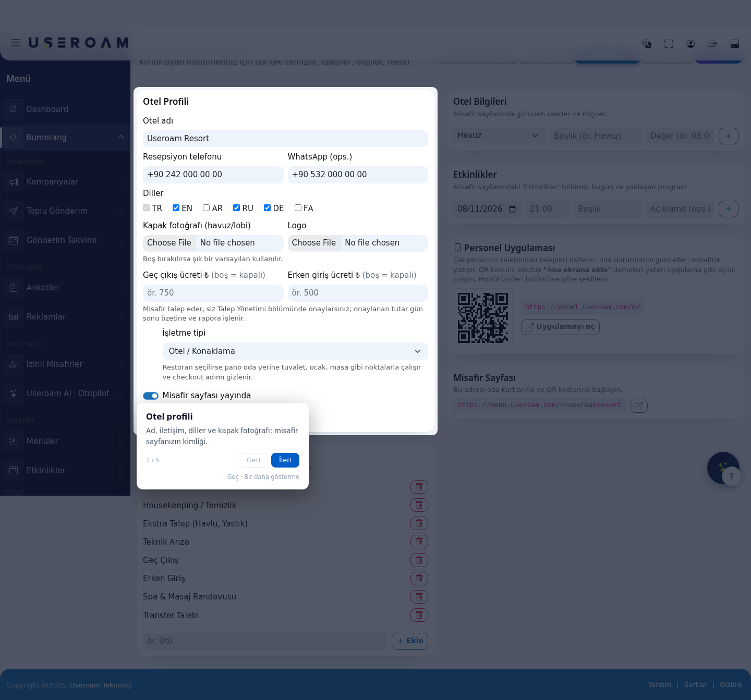Delete the Spa & Masaj Randevusu row

[x=419, y=597]
